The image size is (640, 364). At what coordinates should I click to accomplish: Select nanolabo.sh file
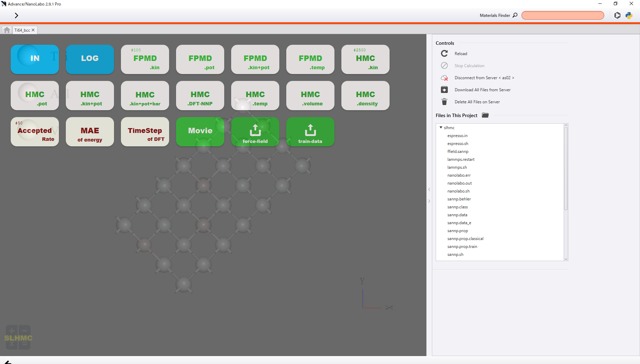tap(458, 191)
